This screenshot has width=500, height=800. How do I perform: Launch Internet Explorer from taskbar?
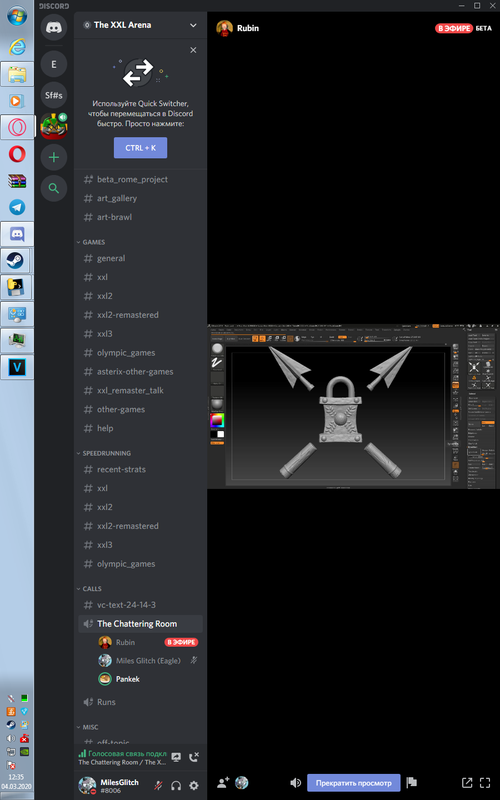coord(17,47)
